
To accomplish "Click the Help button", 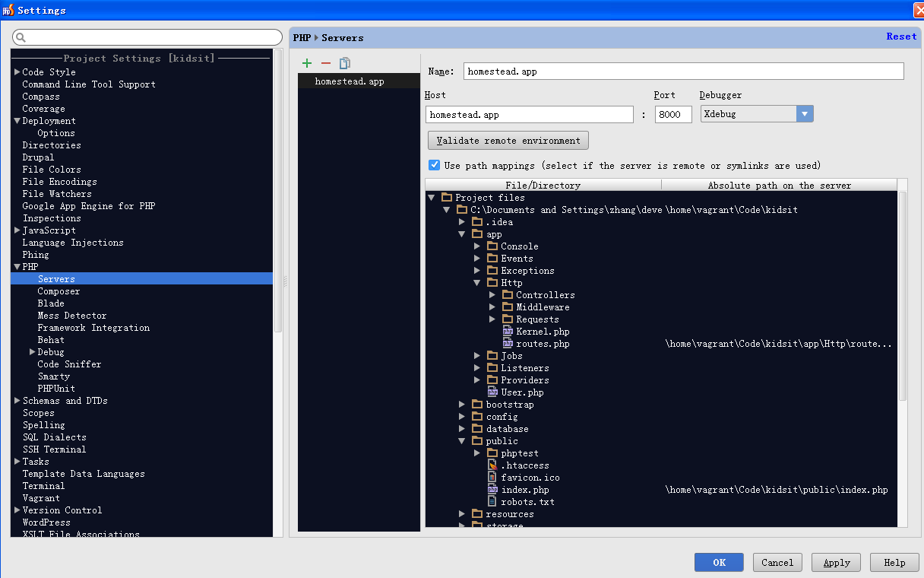I will point(894,563).
